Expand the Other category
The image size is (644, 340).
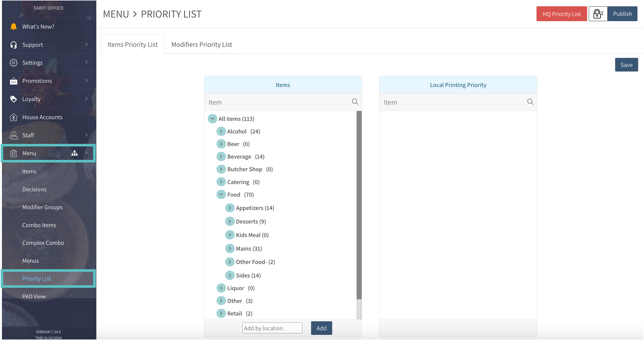[221, 300]
